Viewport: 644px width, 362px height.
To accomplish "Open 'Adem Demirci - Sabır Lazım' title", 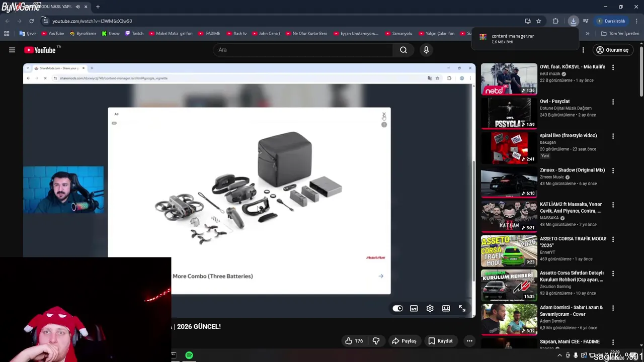I will [x=571, y=311].
